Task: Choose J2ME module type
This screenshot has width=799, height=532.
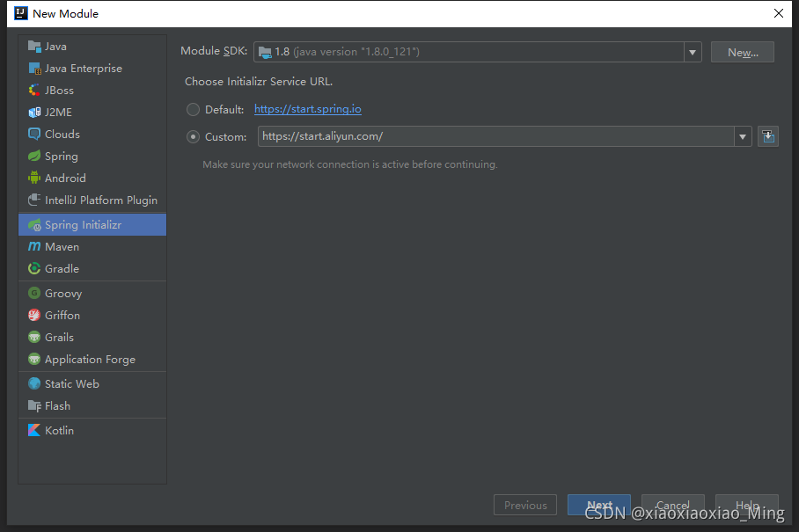Action: tap(92, 112)
